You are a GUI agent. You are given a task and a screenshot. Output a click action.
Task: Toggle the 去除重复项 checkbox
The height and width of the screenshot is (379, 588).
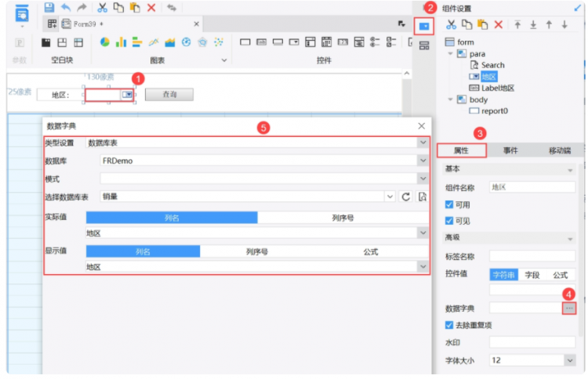click(449, 325)
